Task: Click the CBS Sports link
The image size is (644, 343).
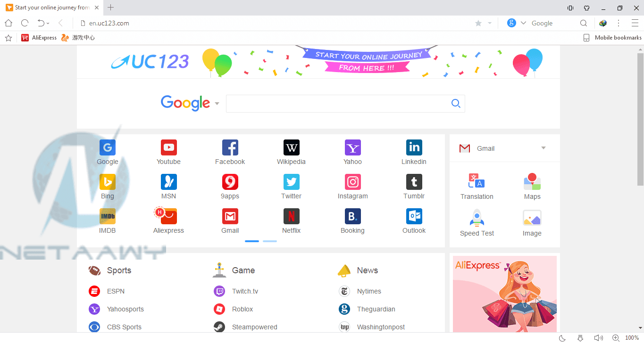Action: pyautogui.click(x=124, y=327)
